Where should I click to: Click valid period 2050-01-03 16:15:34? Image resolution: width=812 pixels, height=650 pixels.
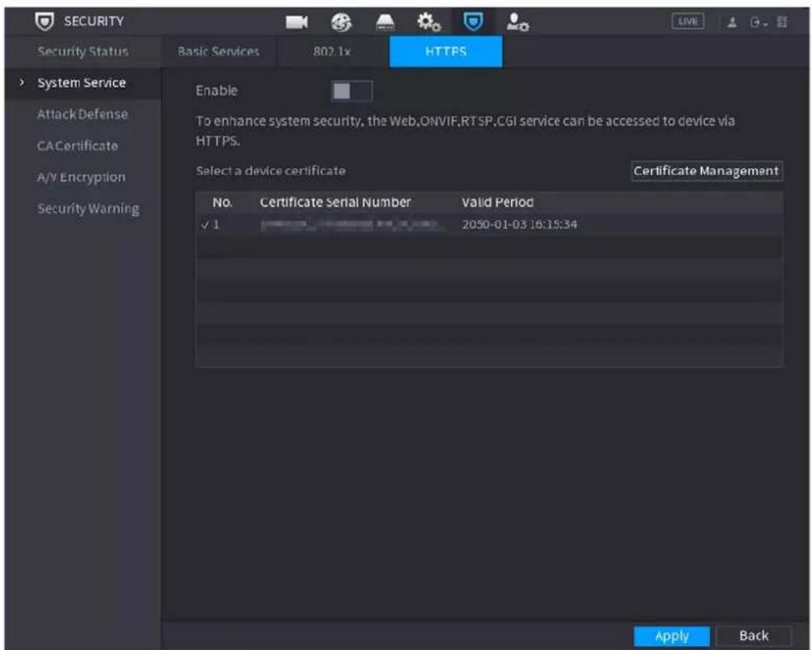click(519, 224)
